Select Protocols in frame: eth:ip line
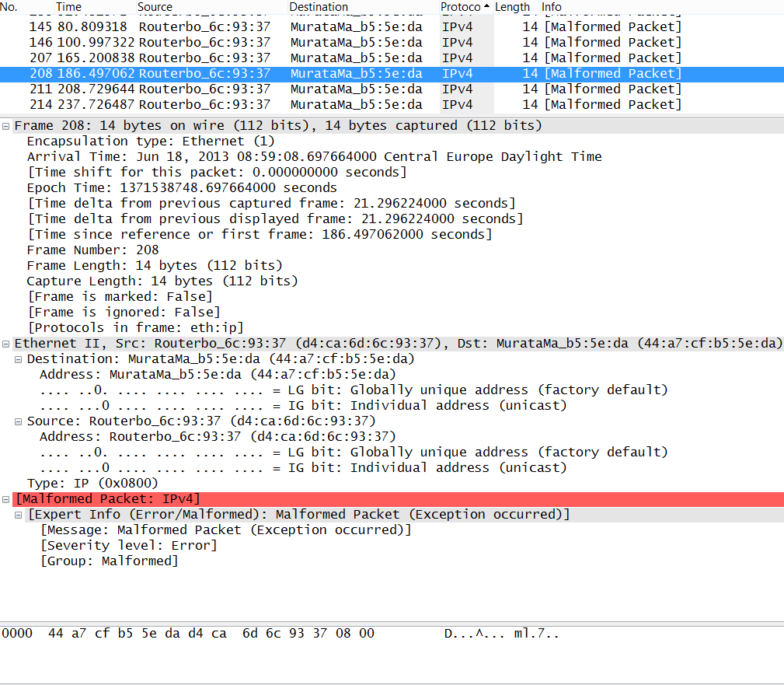This screenshot has width=784, height=685. coord(135,328)
